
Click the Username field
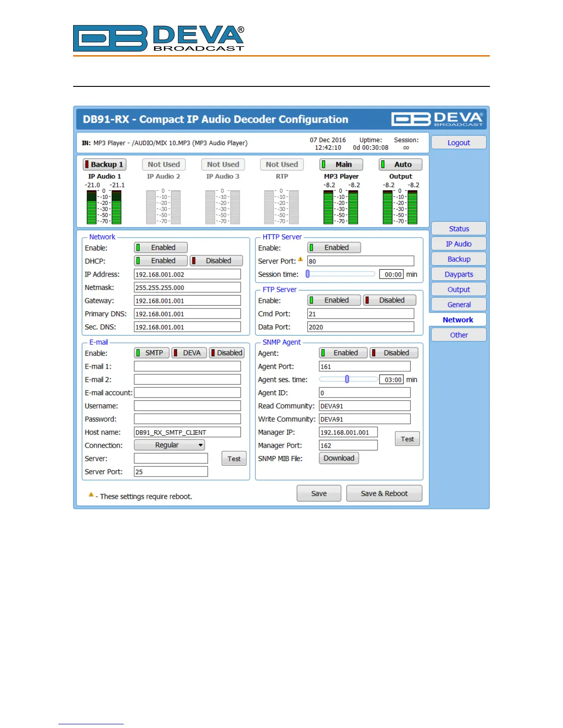pos(187,406)
